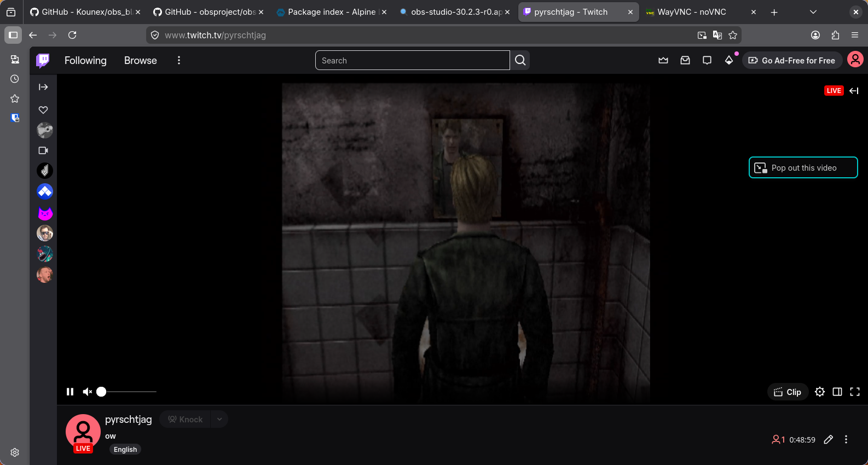Pause the live stream

tap(70, 392)
